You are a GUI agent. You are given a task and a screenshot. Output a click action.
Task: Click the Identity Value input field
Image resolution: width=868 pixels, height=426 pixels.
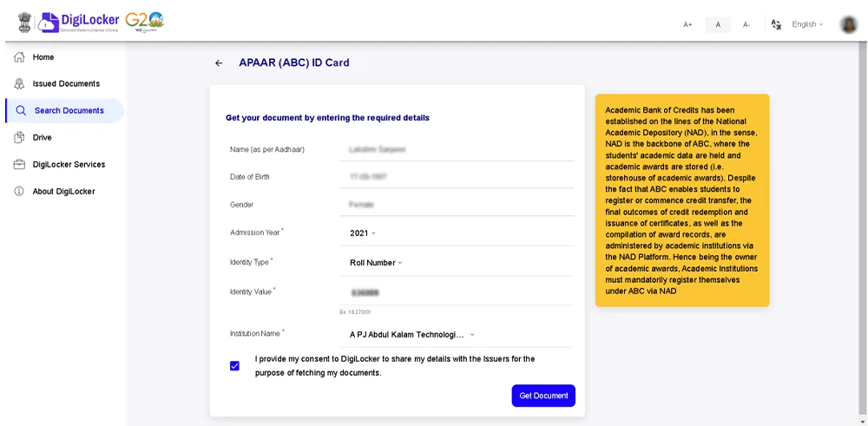click(x=457, y=292)
